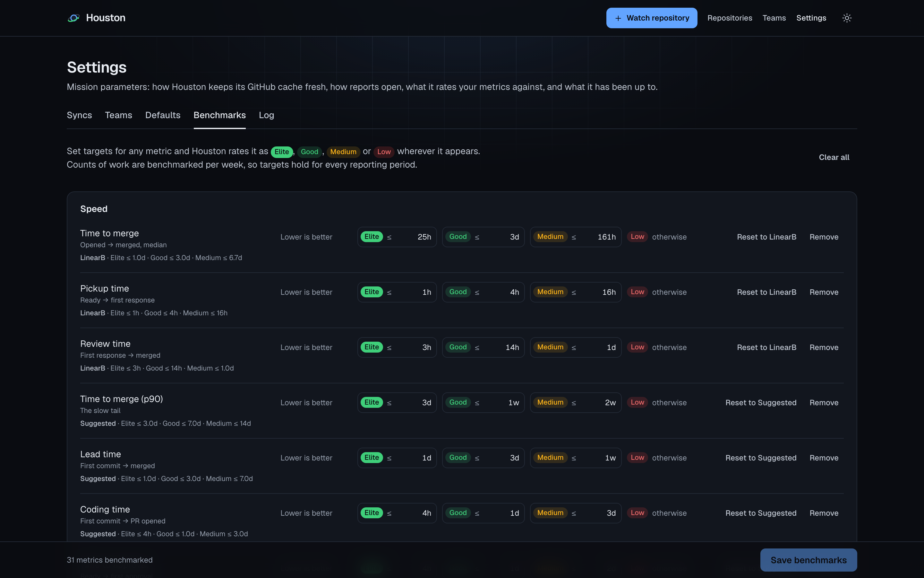Open Settings in the top navigation
This screenshot has height=578, width=924.
pos(811,18)
